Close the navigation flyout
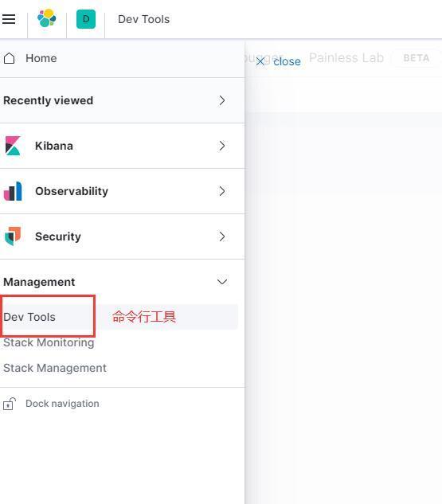The height and width of the screenshot is (504, 442). [x=279, y=61]
